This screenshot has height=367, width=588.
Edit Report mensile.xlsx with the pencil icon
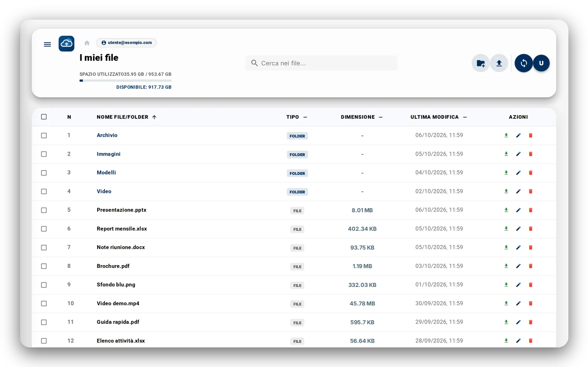[x=518, y=229]
